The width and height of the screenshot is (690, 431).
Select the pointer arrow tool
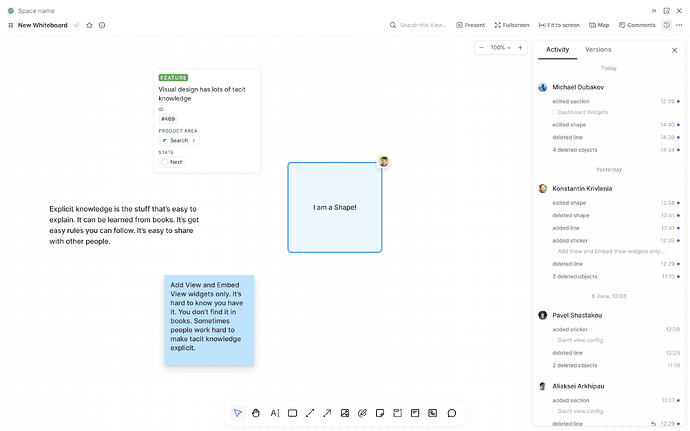(x=238, y=413)
